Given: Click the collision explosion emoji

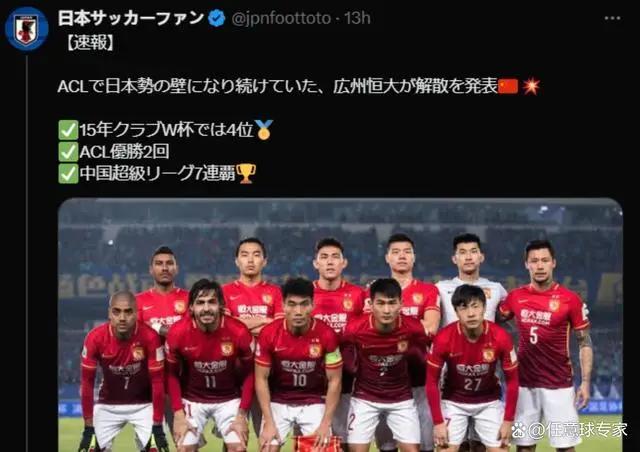Looking at the screenshot, I should tap(531, 87).
